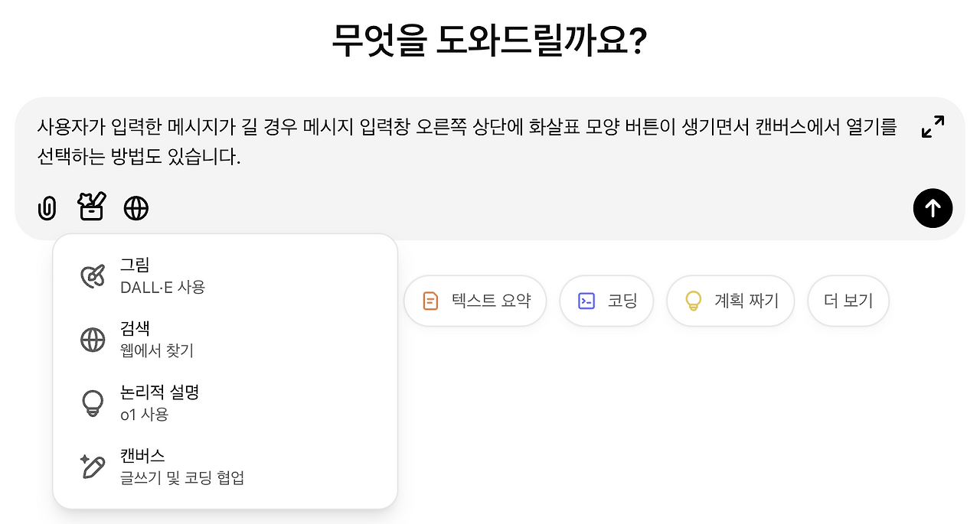Image resolution: width=980 pixels, height=524 pixels.
Task: Click the globe icon beside 검색 in menu
Action: coord(92,339)
